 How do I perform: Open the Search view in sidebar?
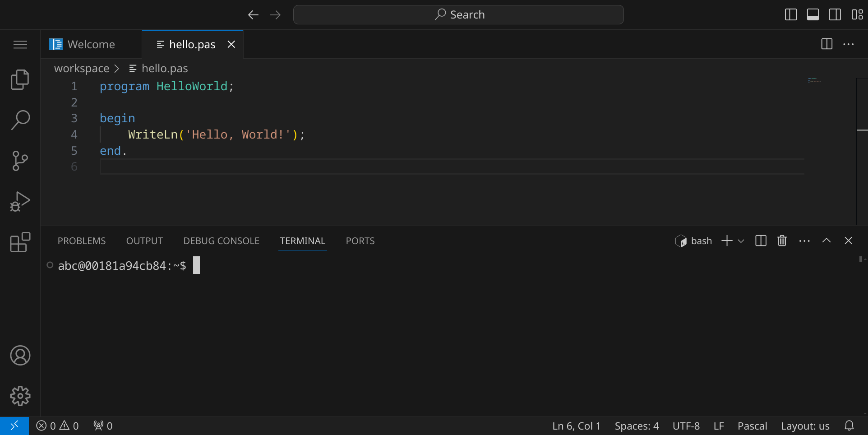point(20,120)
